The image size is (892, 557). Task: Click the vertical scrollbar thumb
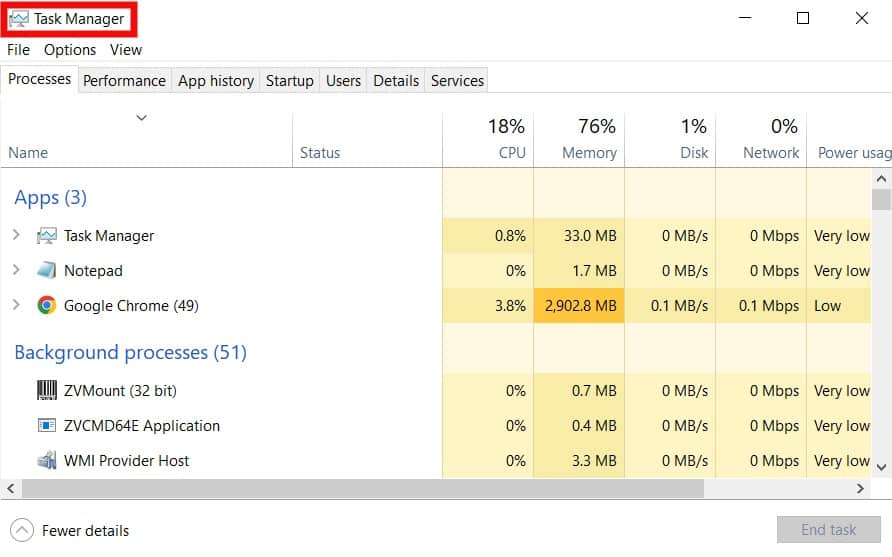(x=881, y=200)
